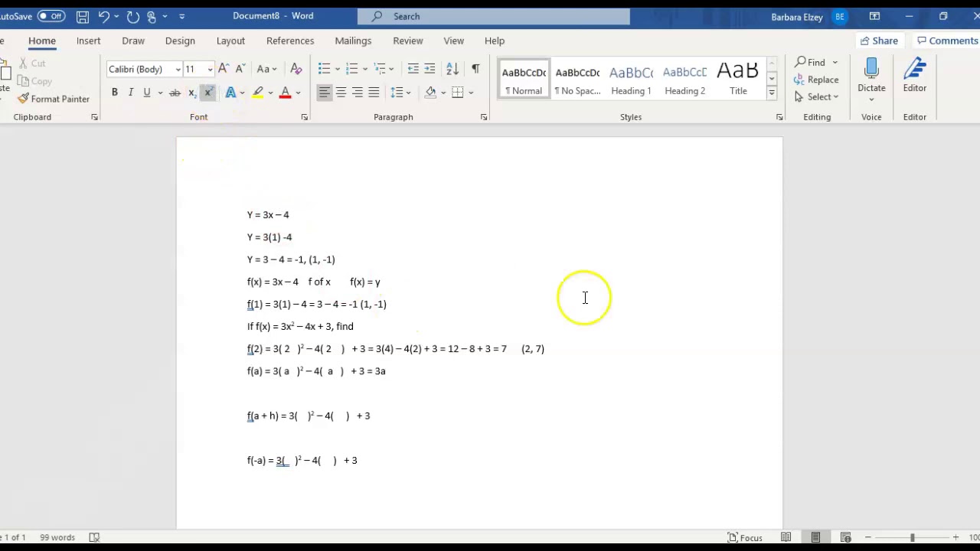This screenshot has height=551, width=980.
Task: Toggle Superscript formatting
Action: pyautogui.click(x=207, y=93)
